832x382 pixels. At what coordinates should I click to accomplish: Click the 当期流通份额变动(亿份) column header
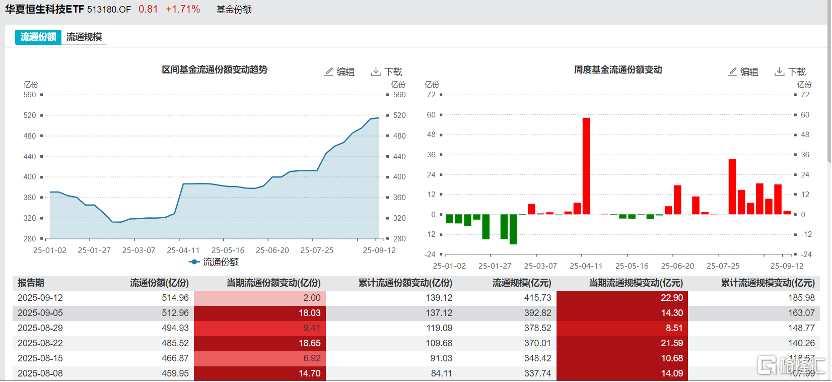pos(274,283)
